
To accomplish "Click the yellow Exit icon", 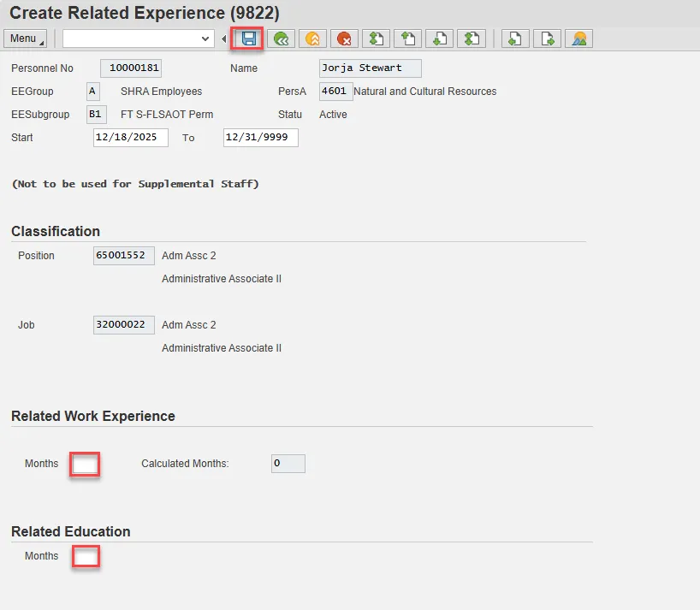I will 312,38.
